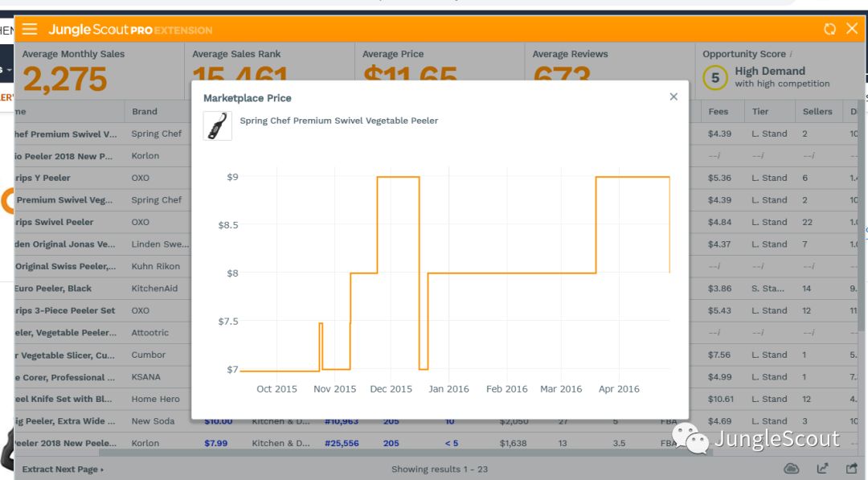The height and width of the screenshot is (480, 868).
Task: Open the #25,556 rank link for Korlon
Action: [342, 443]
